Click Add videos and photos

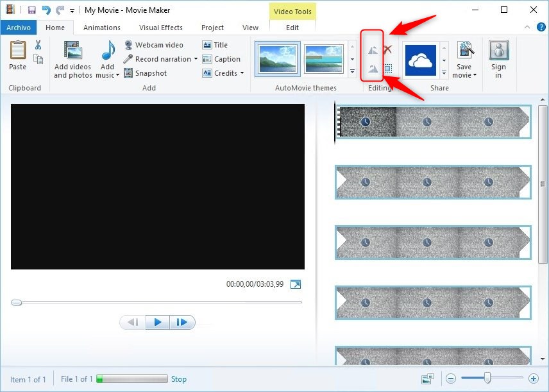point(72,60)
